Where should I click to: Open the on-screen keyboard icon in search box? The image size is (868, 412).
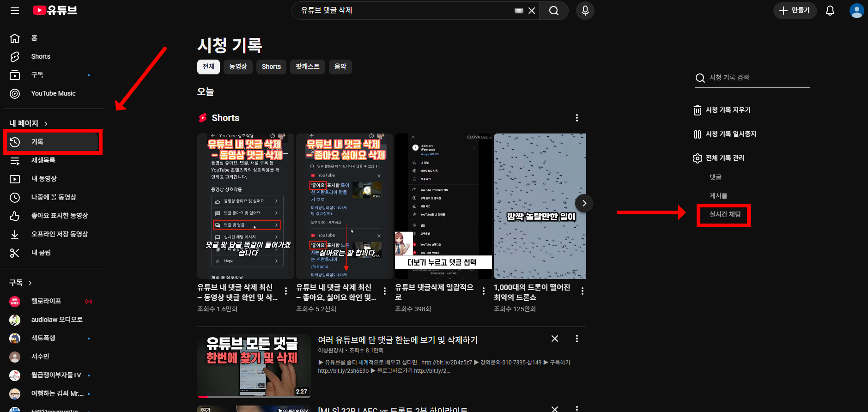point(519,11)
